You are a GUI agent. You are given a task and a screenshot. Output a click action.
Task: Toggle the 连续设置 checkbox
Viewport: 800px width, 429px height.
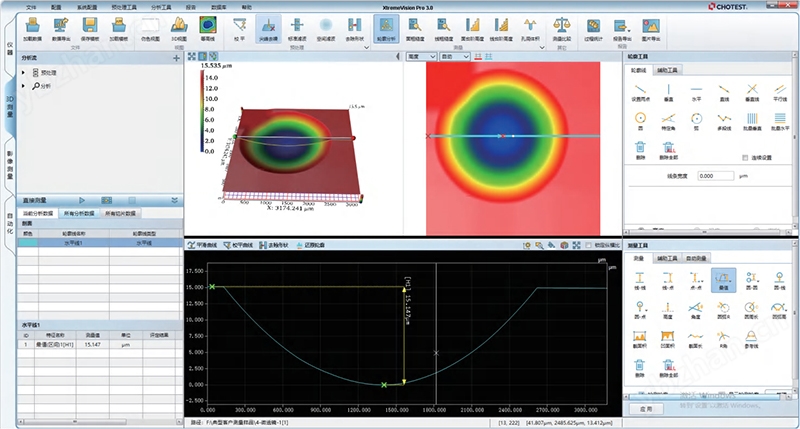tap(746, 157)
